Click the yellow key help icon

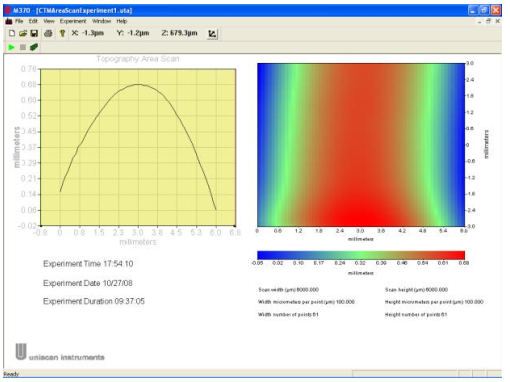pyautogui.click(x=62, y=33)
